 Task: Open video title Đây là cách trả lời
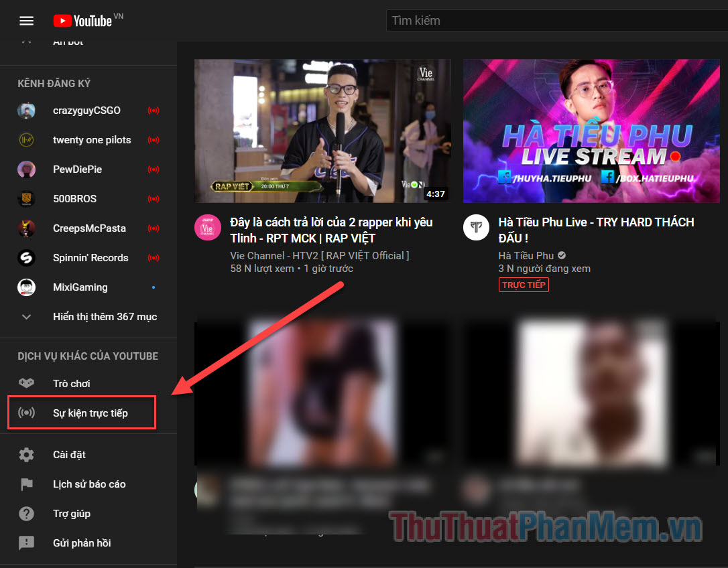pos(332,230)
